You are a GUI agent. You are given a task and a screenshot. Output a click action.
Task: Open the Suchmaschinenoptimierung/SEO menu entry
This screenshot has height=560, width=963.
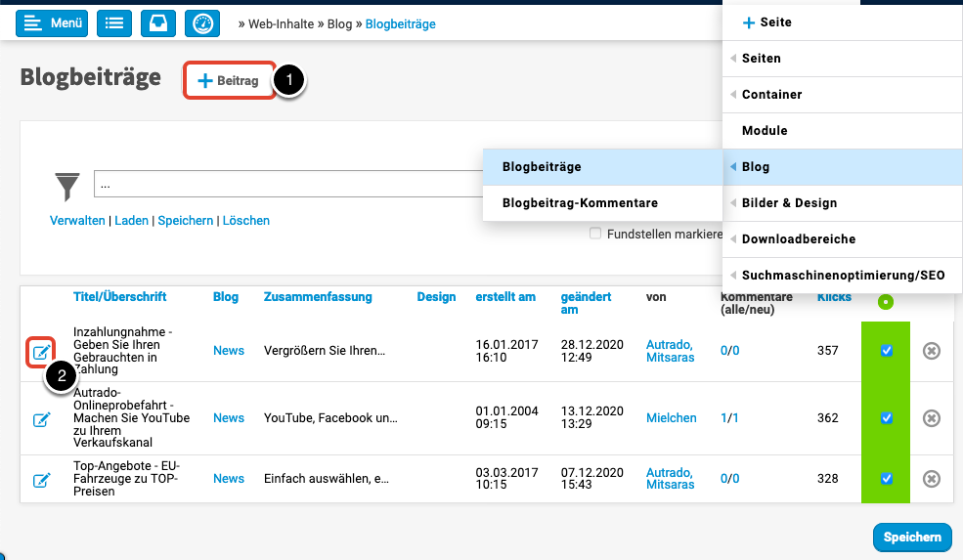pyautogui.click(x=843, y=276)
